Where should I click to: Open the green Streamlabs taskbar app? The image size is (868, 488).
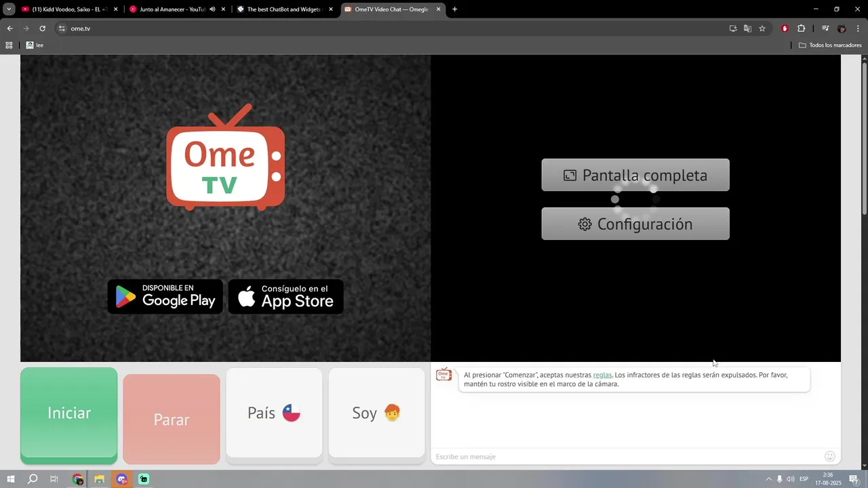[144, 479]
